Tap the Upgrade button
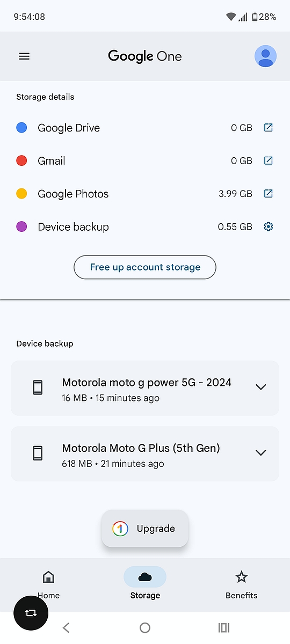Viewport: 290px width, 644px height. coord(145,529)
